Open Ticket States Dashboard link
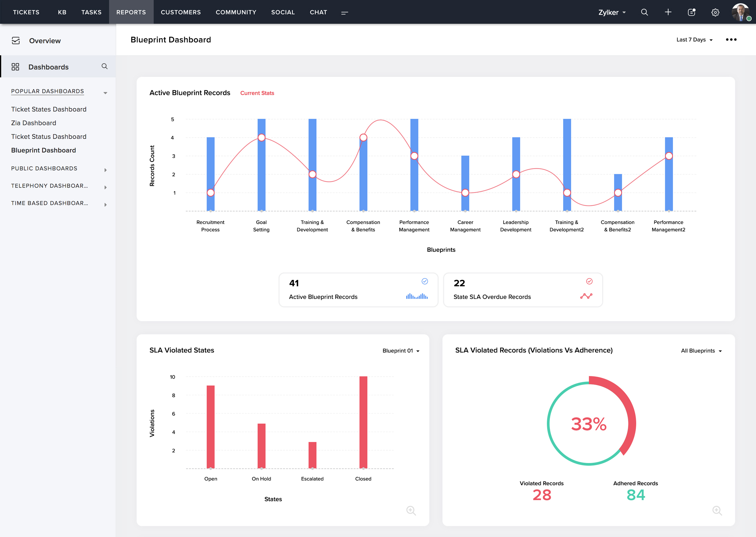Image resolution: width=756 pixels, height=537 pixels. point(49,110)
